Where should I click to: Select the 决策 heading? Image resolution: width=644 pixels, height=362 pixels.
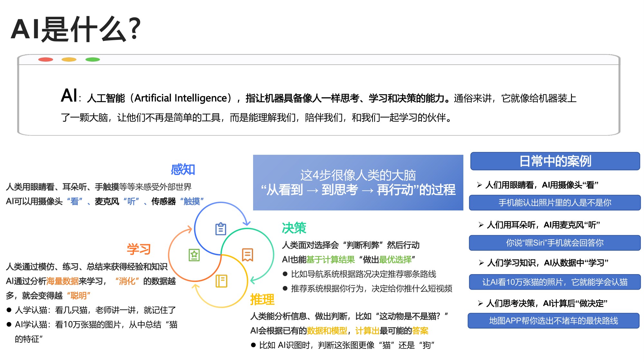pyautogui.click(x=294, y=228)
